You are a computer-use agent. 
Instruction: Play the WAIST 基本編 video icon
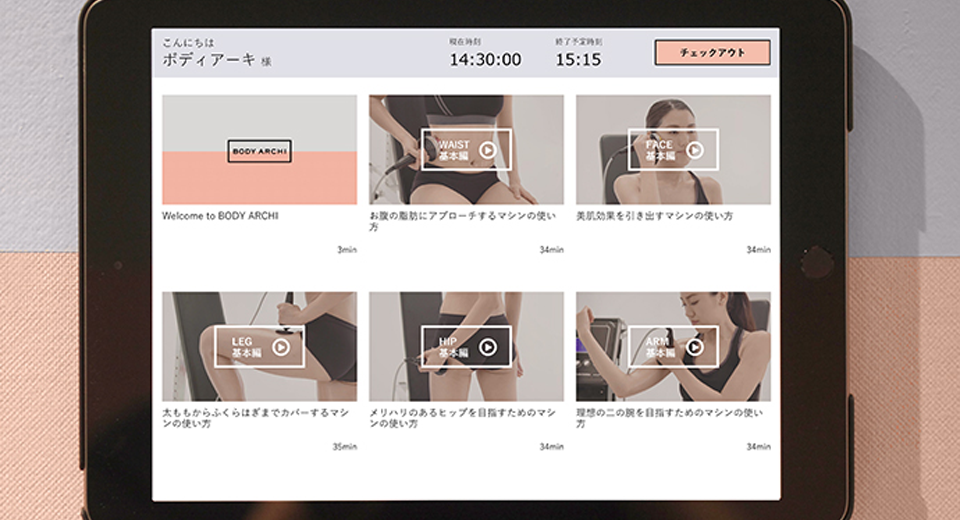(487, 150)
